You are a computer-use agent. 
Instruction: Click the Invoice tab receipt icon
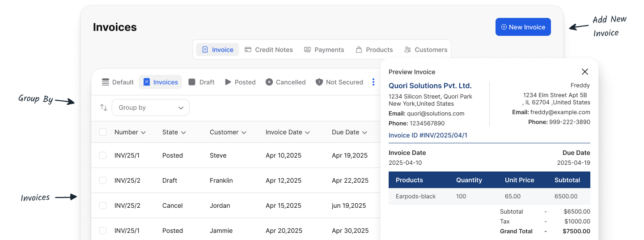(205, 50)
